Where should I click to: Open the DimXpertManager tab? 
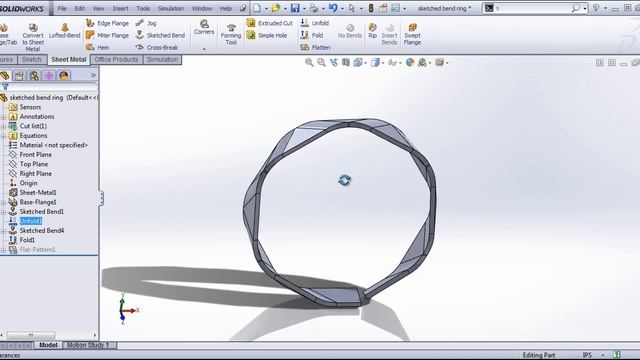click(x=49, y=76)
